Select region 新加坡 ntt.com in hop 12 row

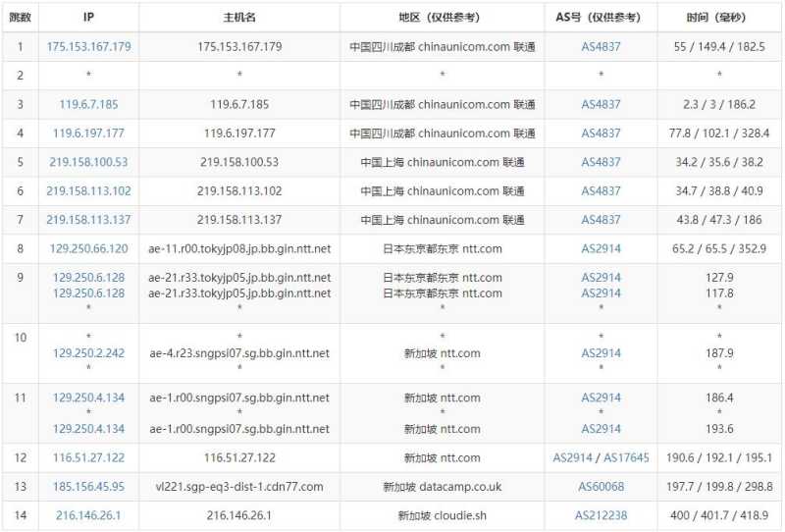pyautogui.click(x=443, y=457)
